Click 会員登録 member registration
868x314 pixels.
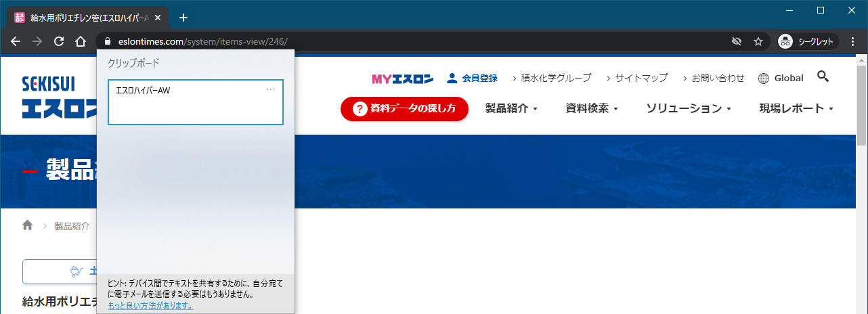click(480, 78)
